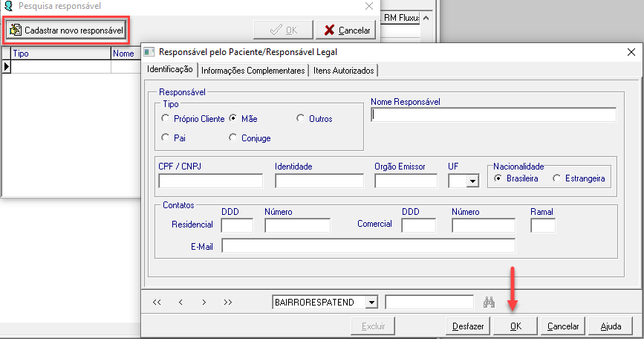Switch to the Itens Autorizados tab
The height and width of the screenshot is (339, 644).
[344, 71]
